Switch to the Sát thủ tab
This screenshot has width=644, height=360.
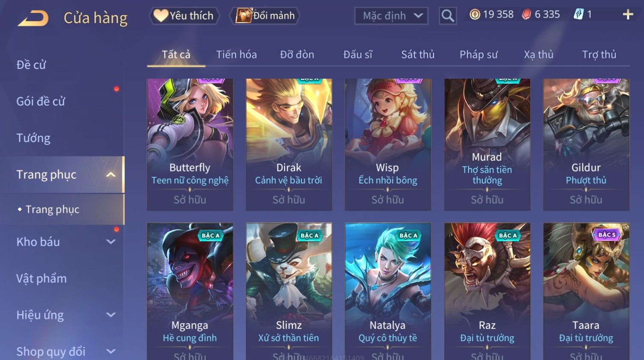(418, 55)
